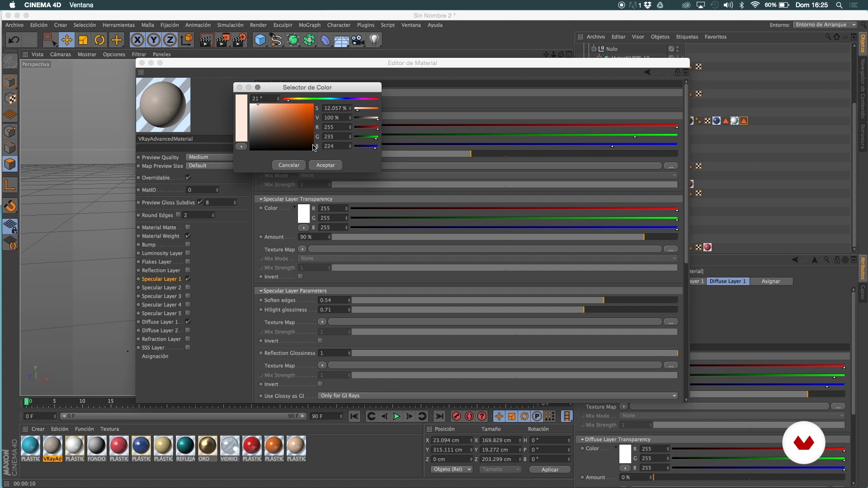
Task: Toggle Y axis lock icon
Action: (x=154, y=40)
